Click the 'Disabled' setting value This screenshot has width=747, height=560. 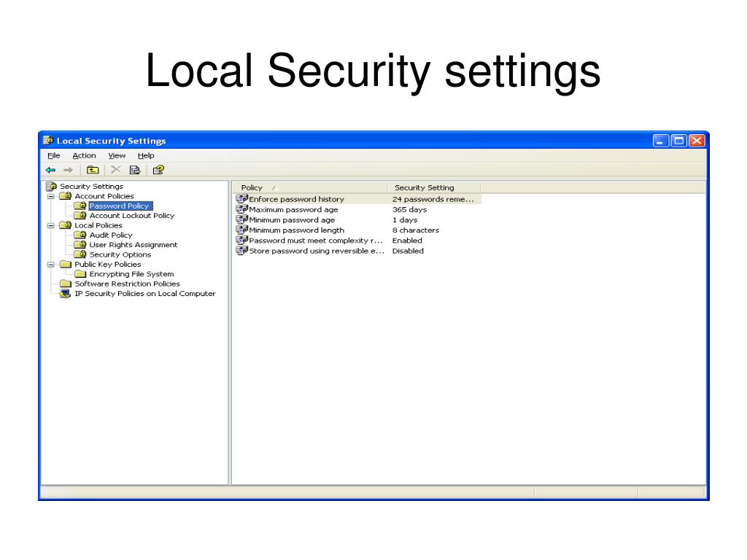coord(408,251)
